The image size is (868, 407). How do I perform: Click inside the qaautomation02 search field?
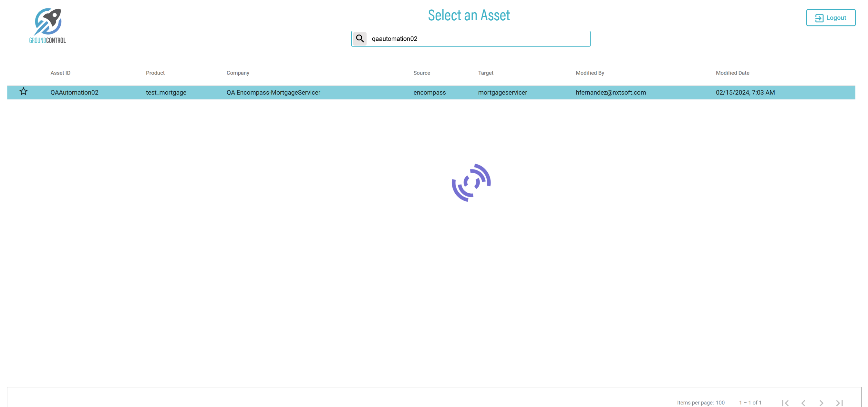click(x=472, y=39)
